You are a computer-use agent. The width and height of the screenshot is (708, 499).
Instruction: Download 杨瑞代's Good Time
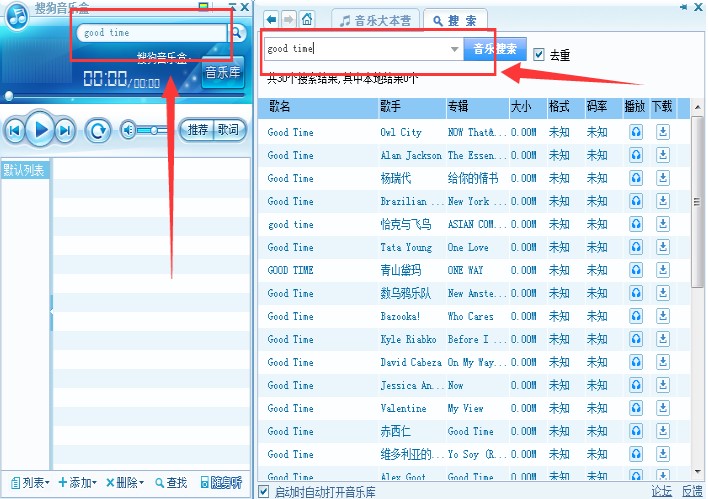[662, 178]
